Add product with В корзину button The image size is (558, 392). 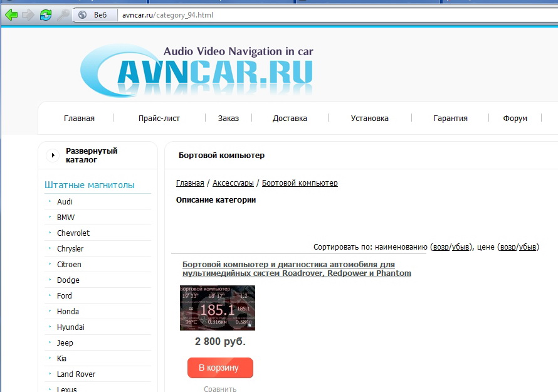(x=219, y=368)
